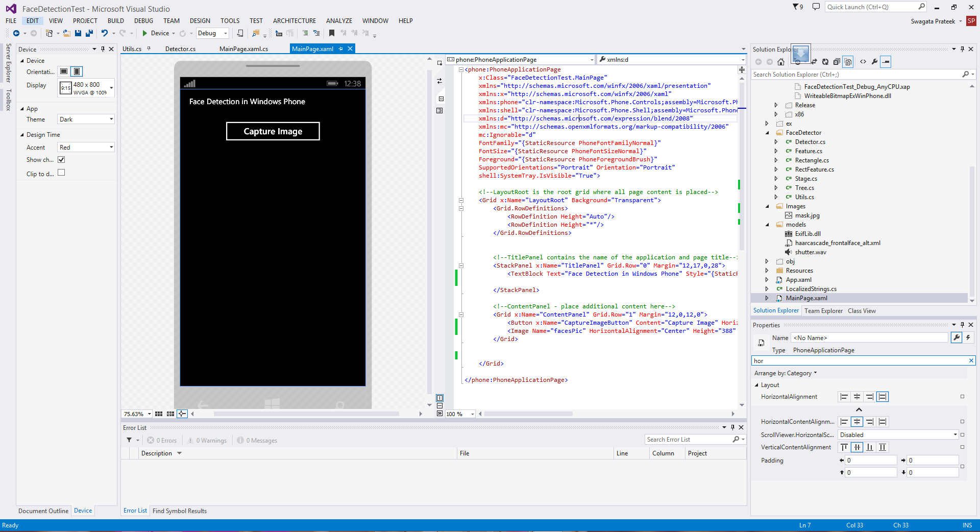Toggle Show All Files in Solution Explorer
980x532 pixels.
coord(848,62)
